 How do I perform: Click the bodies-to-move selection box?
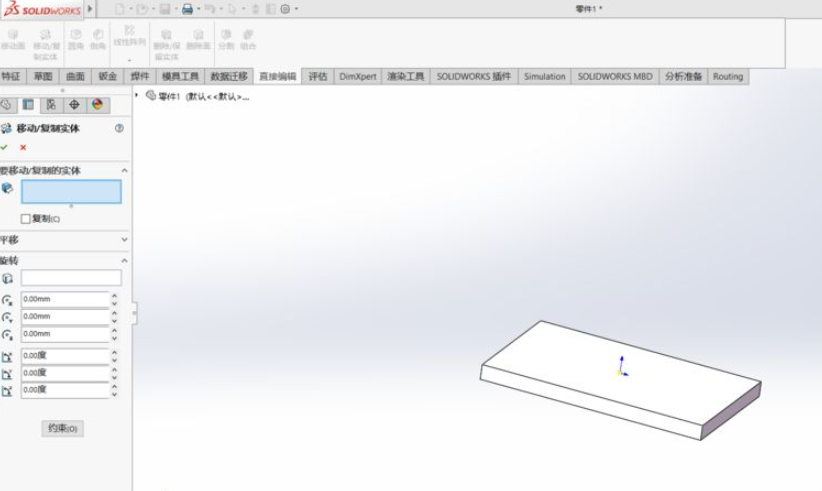(71, 192)
